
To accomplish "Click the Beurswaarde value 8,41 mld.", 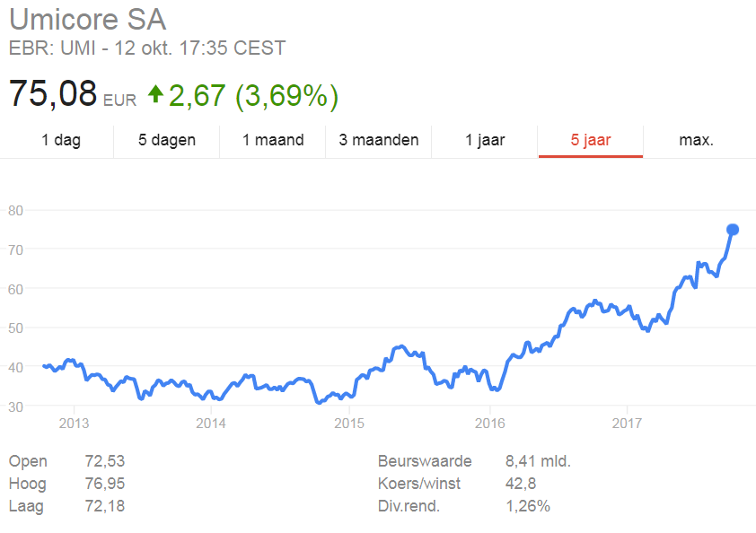I will coord(538,461).
